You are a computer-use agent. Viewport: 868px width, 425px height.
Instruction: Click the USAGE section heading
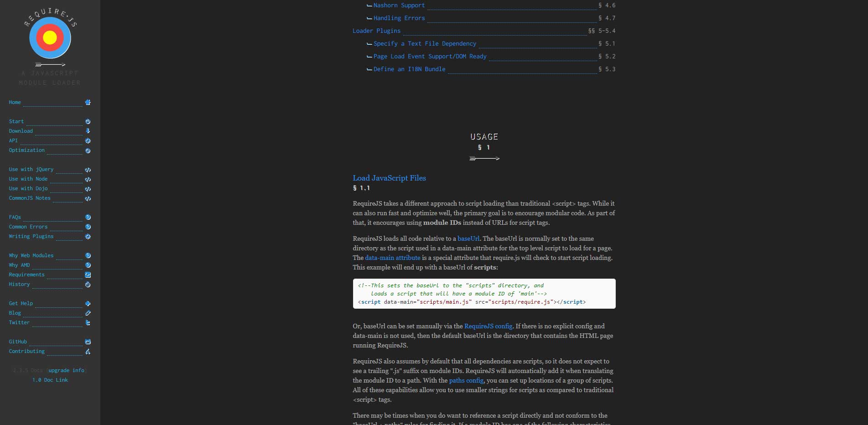[484, 137]
